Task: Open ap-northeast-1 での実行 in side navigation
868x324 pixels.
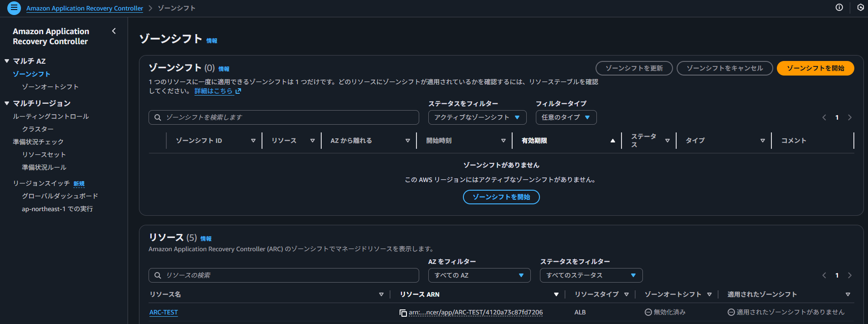Action: [57, 209]
